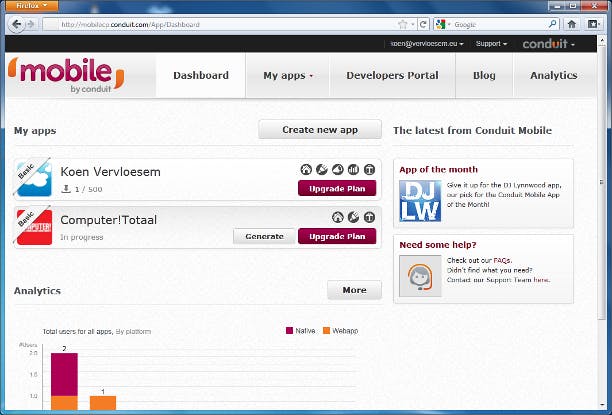Go to browser home page icon

pos(572,24)
